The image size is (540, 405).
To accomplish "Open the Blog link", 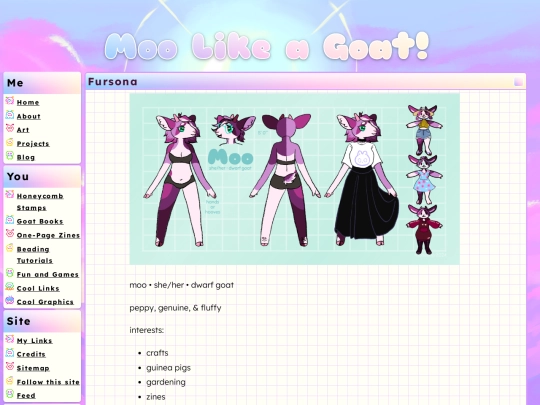I will (x=26, y=157).
